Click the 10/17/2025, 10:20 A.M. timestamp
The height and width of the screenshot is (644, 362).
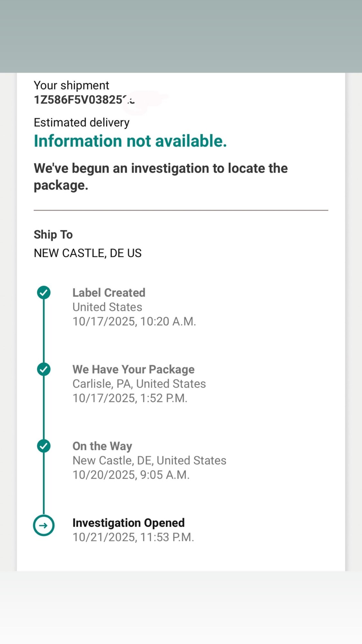(134, 321)
